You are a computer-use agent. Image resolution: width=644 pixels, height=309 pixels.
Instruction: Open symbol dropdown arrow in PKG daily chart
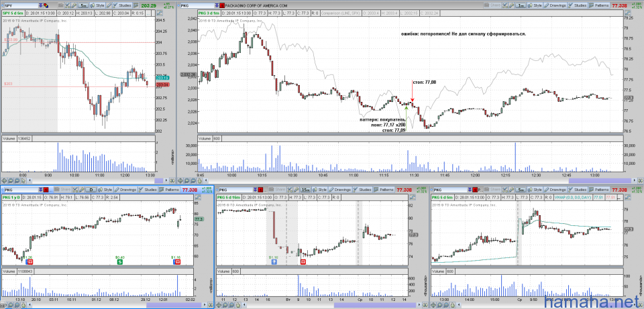40,190
